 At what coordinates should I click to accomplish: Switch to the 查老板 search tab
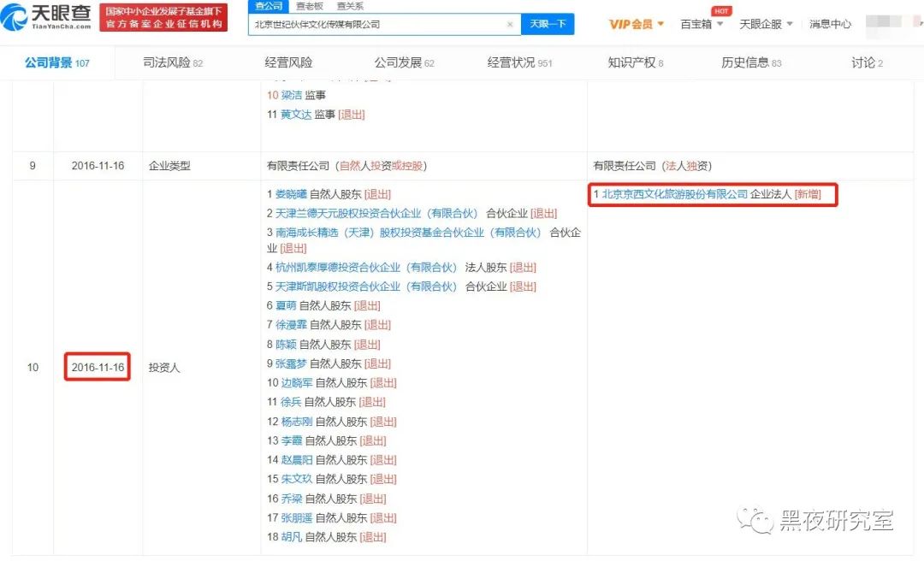[310, 6]
